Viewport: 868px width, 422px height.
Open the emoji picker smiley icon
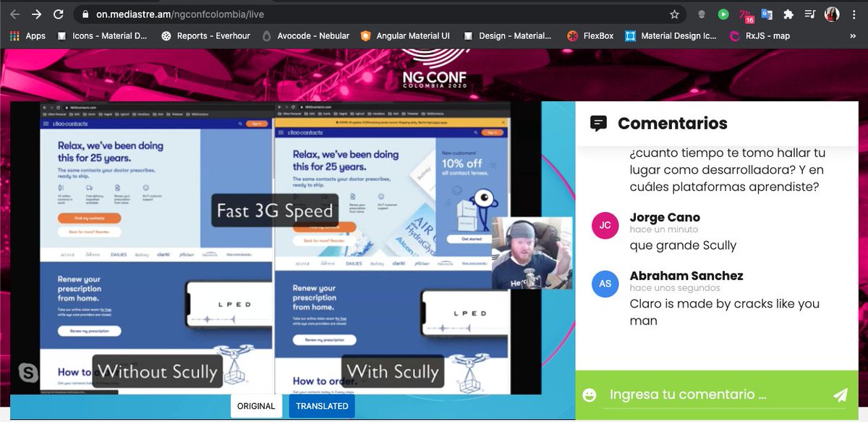click(590, 395)
